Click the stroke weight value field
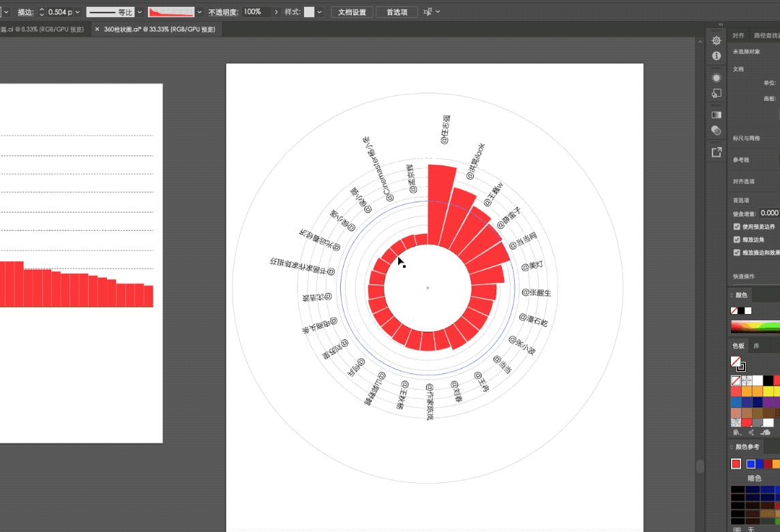 [x=60, y=12]
